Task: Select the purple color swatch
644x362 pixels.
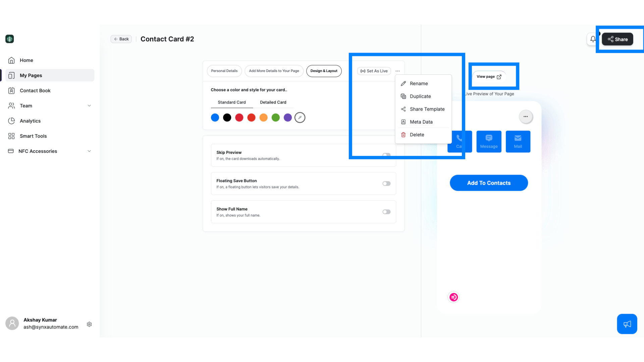Action: (287, 117)
